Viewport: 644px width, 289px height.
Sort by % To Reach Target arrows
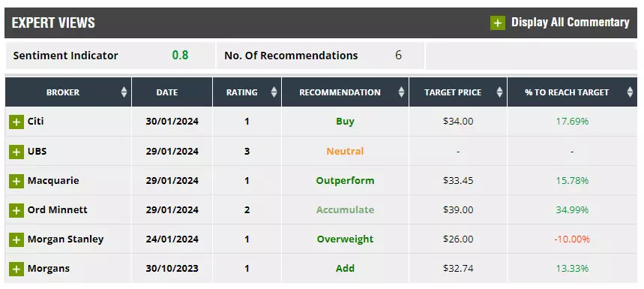pos(630,92)
